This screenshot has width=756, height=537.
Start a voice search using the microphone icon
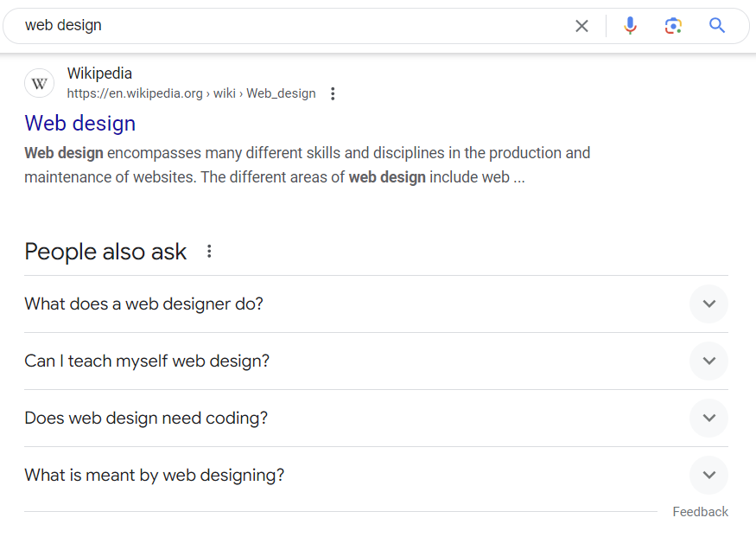tap(630, 26)
